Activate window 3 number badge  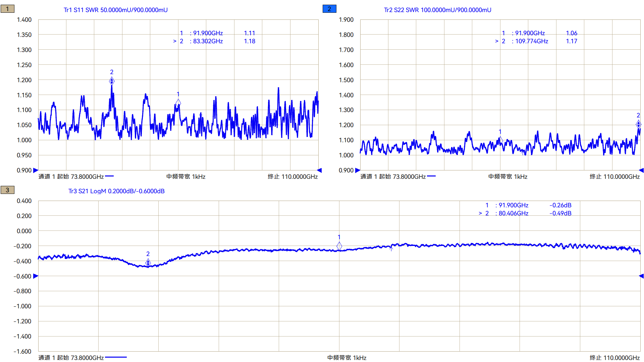(7, 190)
